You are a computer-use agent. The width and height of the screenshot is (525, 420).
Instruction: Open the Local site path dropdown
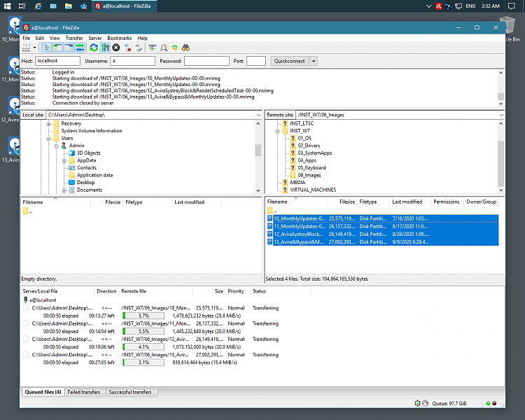coord(258,115)
